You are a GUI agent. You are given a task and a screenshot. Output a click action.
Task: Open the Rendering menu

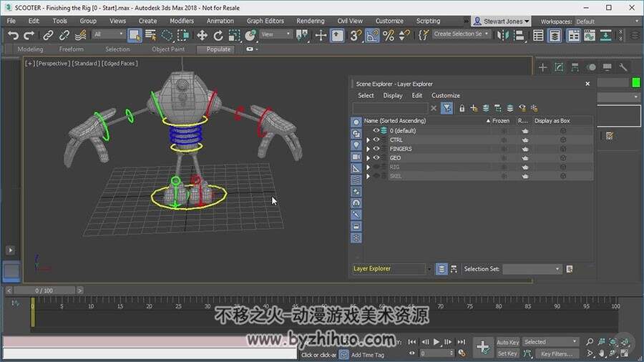point(311,21)
